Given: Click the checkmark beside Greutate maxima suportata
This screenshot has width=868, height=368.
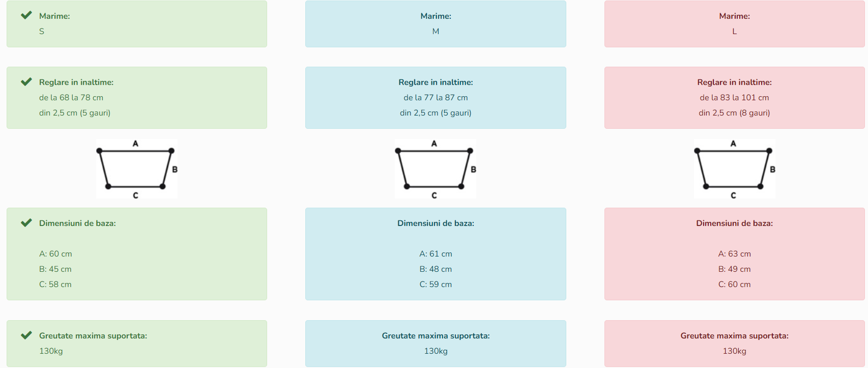Looking at the screenshot, I should tap(26, 335).
